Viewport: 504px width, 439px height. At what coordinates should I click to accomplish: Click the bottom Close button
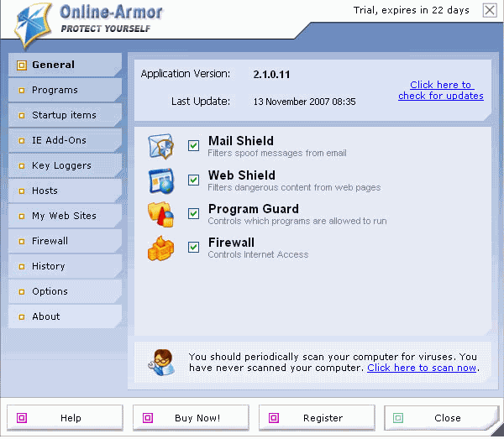(x=441, y=418)
